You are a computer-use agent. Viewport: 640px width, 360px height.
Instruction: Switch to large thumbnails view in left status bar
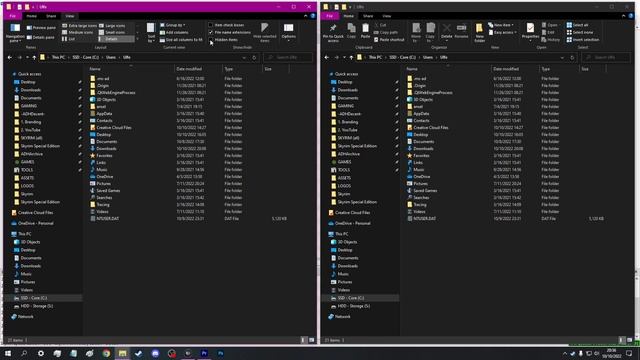[311, 340]
